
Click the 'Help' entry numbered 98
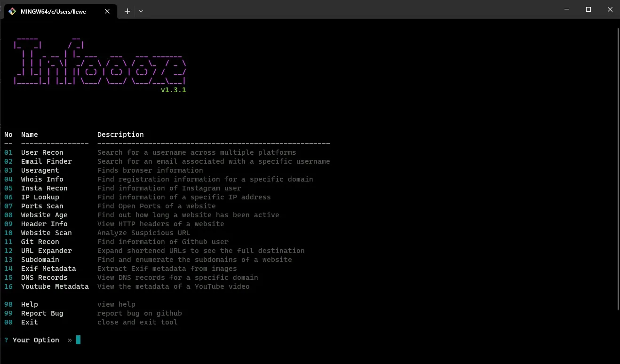(29, 304)
